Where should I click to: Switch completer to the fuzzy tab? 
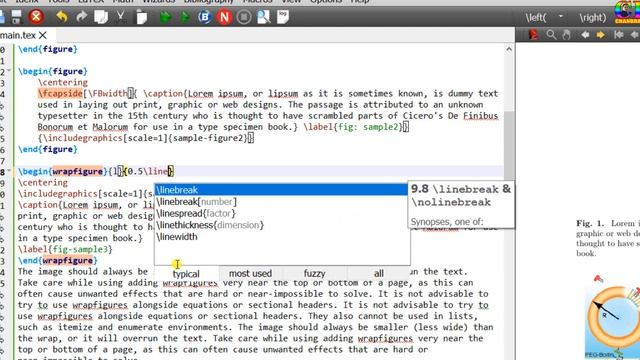click(314, 273)
